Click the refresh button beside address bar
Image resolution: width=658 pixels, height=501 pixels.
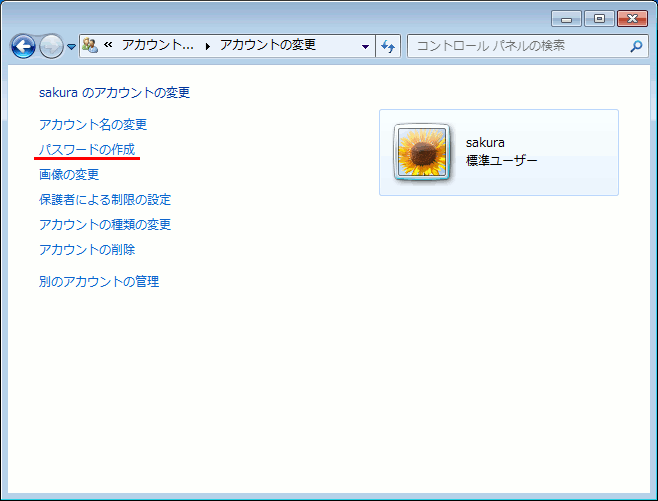(388, 46)
